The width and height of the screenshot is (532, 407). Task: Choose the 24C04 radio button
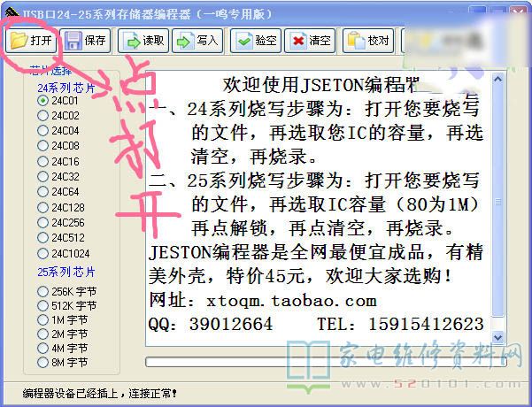42,131
